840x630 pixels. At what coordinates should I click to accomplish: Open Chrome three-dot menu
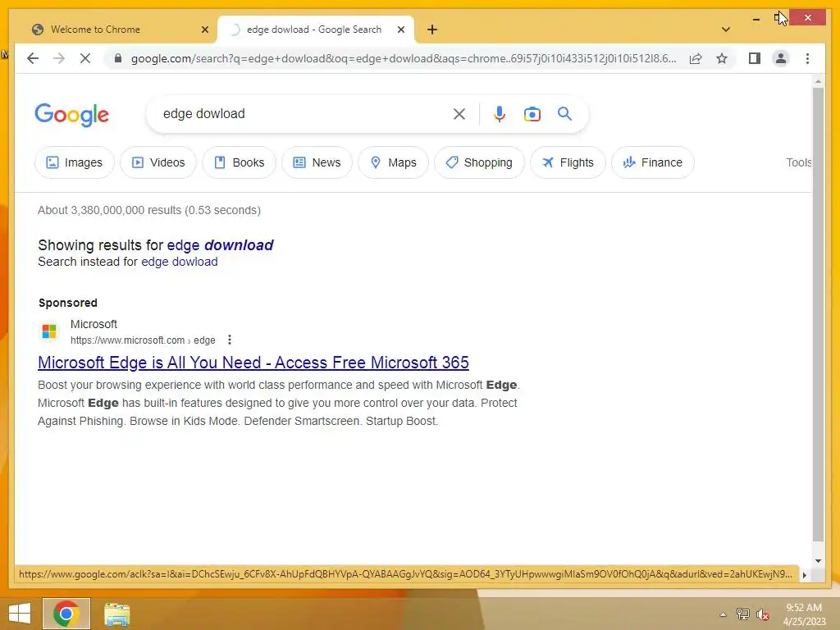[x=807, y=58]
